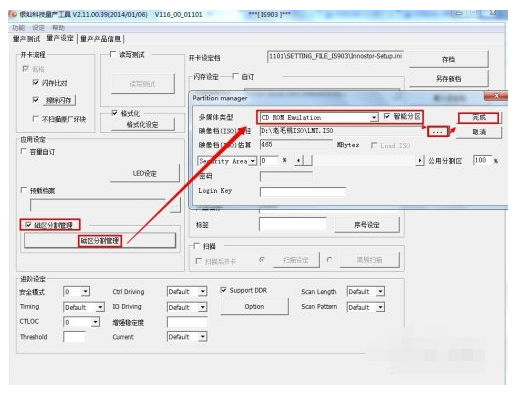Toggle the 磁区分割管理 checkbox
This screenshot has width=516, height=393.
(x=28, y=225)
